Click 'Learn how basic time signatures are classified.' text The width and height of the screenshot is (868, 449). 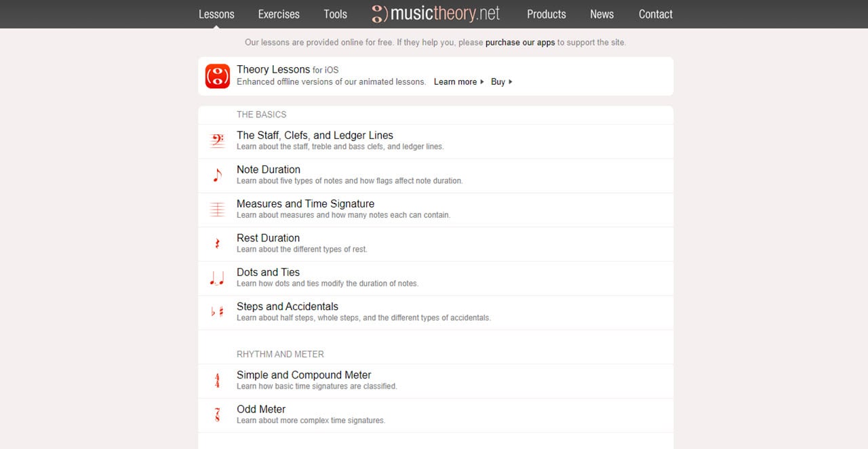[x=317, y=387]
